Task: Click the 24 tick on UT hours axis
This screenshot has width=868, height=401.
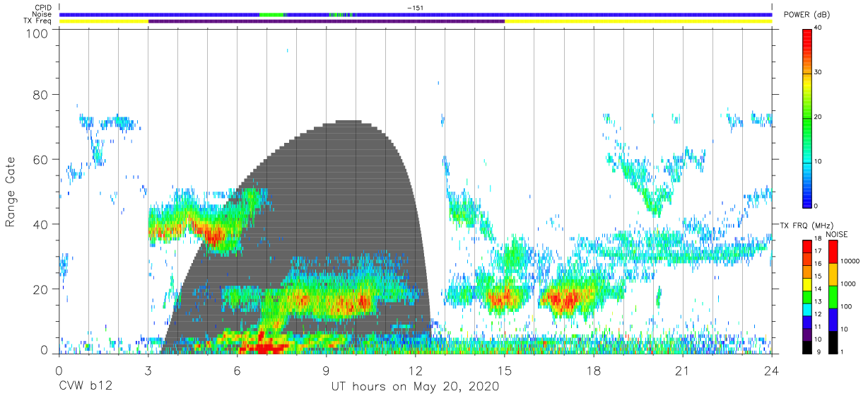Action: tap(772, 371)
